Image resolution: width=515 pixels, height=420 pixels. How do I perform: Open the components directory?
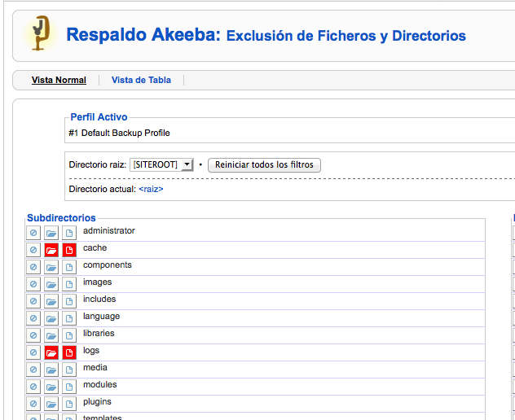coord(108,265)
